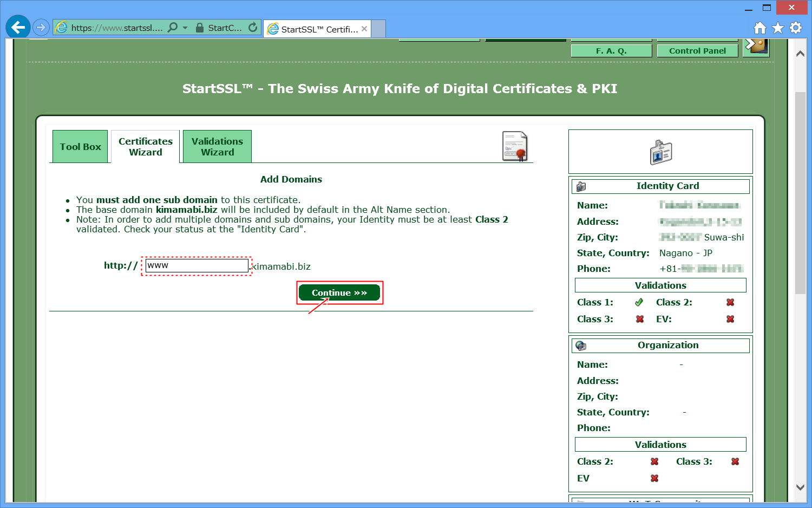Open the Validations Wizard tab
Screen dimensions: 812x508
217,147
